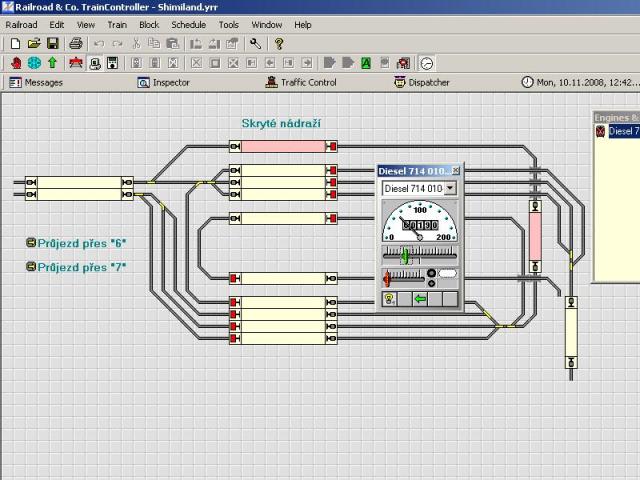Click the Copy icon
Viewport: 640px width, 480px height.
click(154, 43)
